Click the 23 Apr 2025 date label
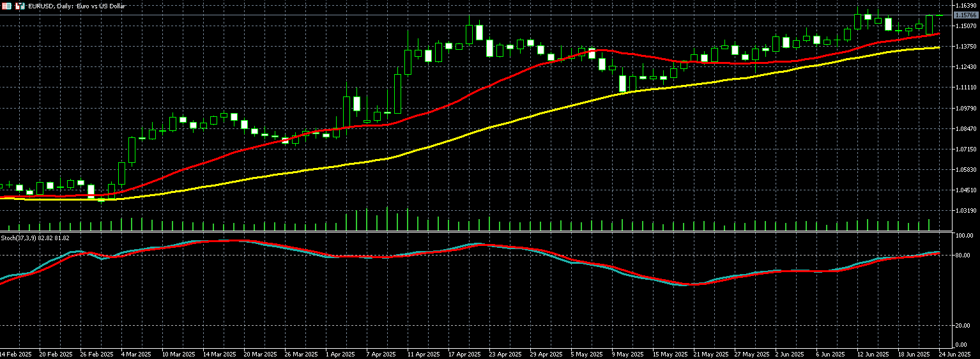The height and width of the screenshot is (359, 980). point(505,354)
